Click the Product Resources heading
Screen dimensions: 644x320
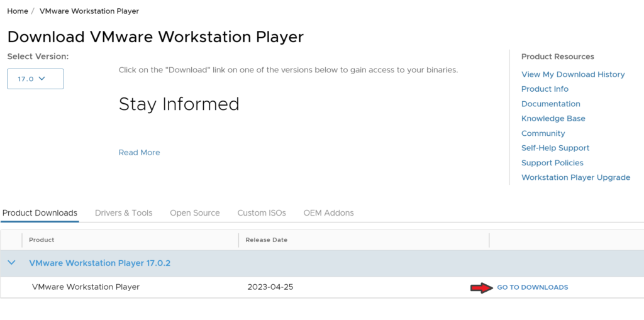558,57
